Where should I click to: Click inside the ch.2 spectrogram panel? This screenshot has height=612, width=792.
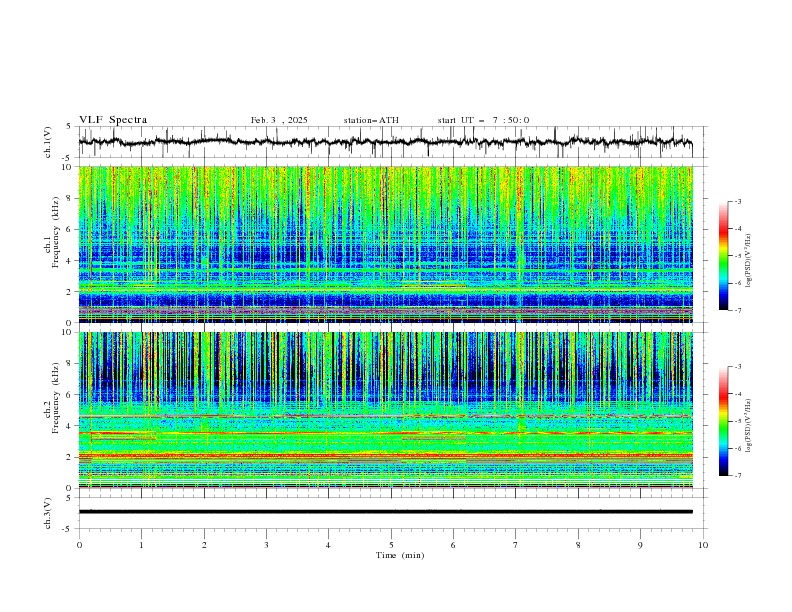[x=385, y=410]
